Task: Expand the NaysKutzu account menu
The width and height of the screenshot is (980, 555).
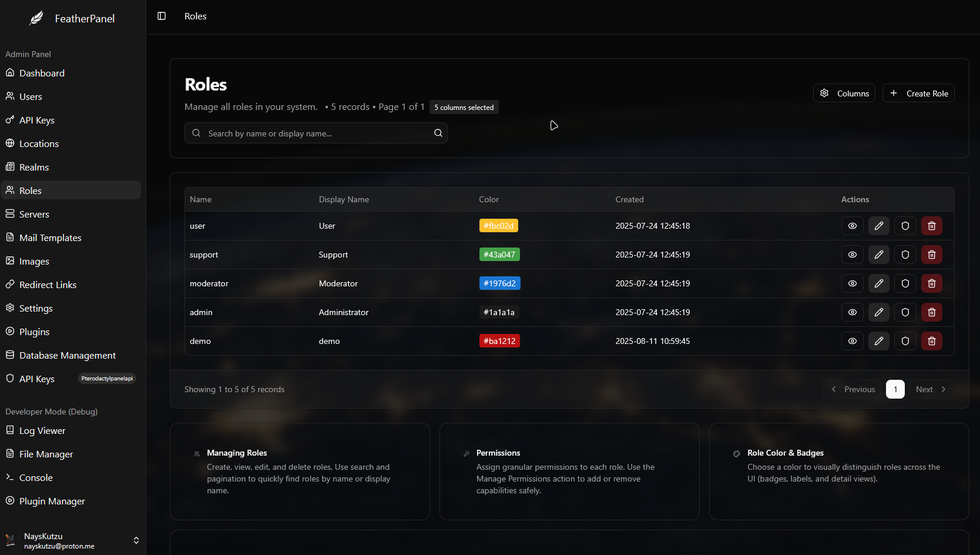Action: click(136, 540)
